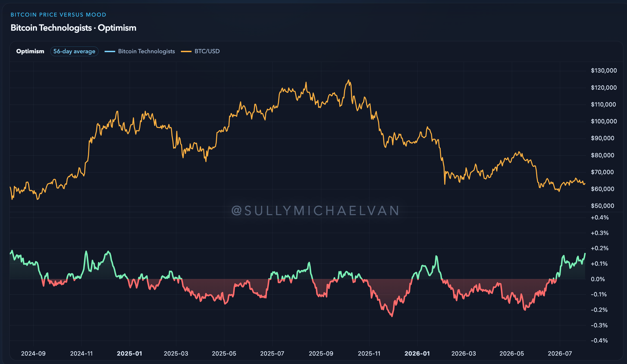627x364 pixels.
Task: Click the +0.2% optimism axis label
Action: click(x=600, y=248)
